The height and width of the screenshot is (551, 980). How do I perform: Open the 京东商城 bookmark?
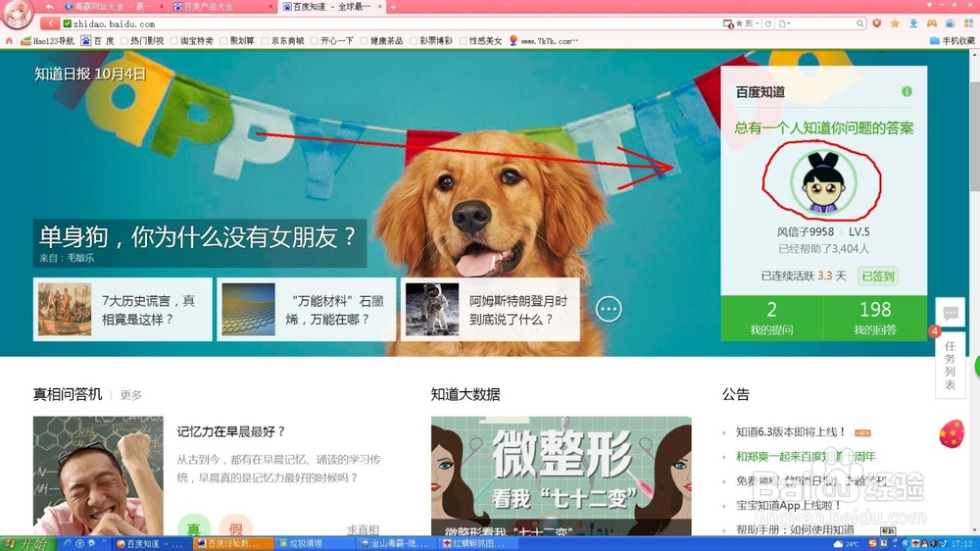click(x=282, y=40)
